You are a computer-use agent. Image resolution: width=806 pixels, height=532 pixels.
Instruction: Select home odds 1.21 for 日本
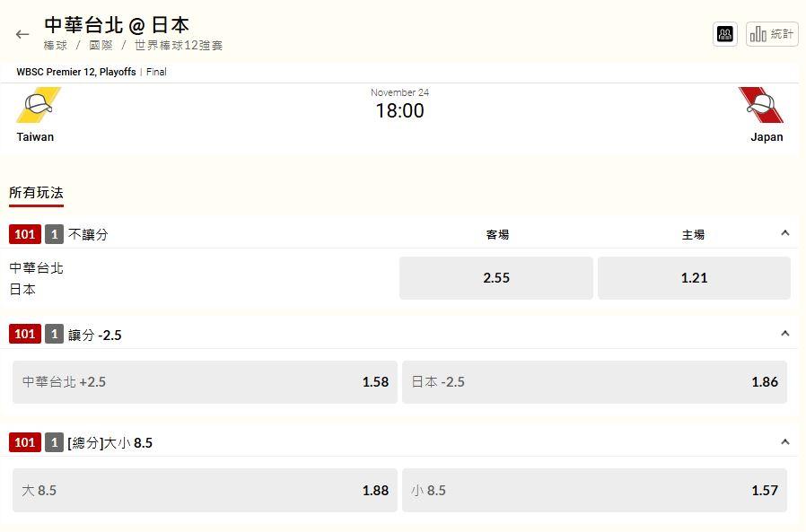pos(694,278)
